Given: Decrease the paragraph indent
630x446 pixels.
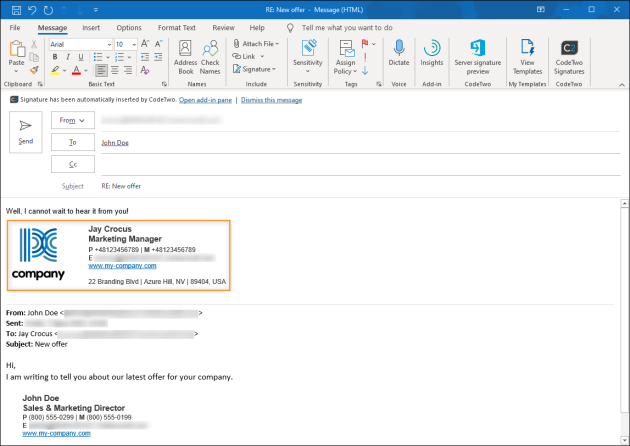Looking at the screenshot, I should (x=145, y=57).
